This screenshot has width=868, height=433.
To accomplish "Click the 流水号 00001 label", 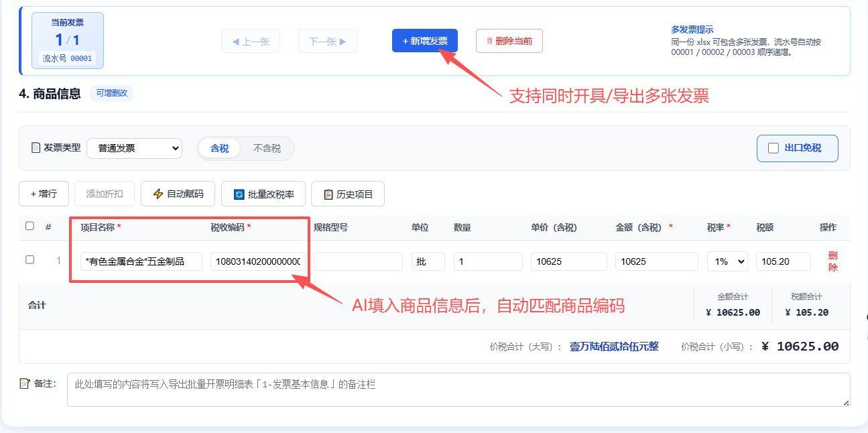I will (67, 58).
